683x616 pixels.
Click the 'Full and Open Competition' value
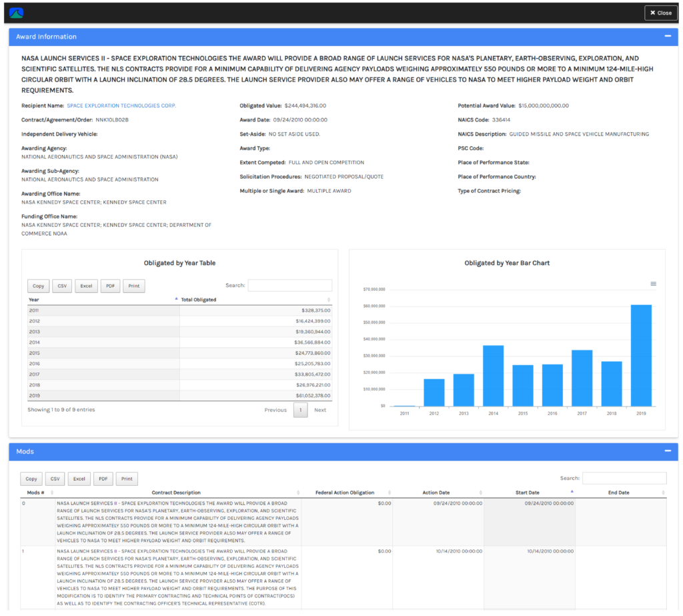click(x=326, y=163)
